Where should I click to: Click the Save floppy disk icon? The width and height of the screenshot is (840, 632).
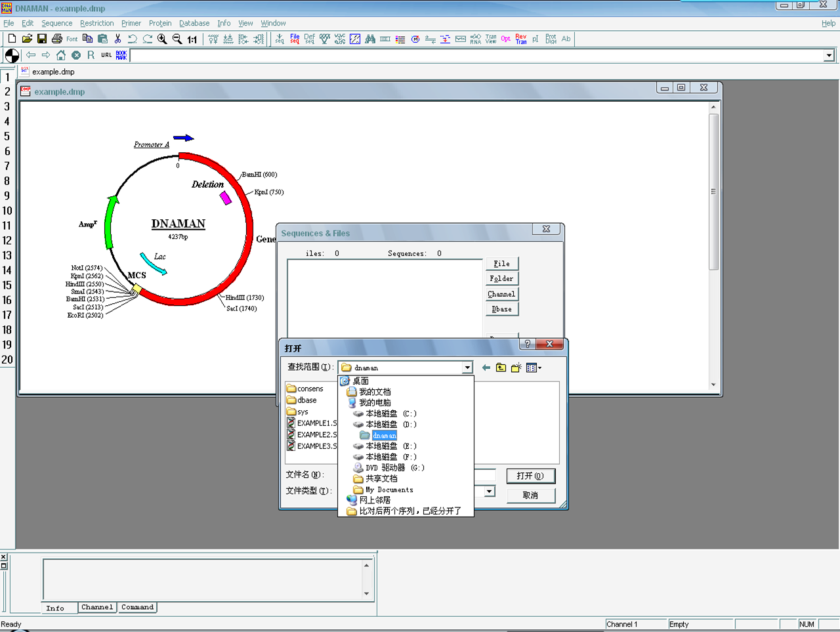[42, 39]
